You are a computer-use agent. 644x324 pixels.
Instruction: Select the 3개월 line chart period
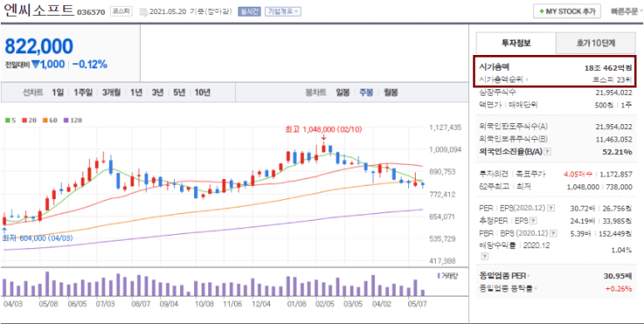(112, 92)
